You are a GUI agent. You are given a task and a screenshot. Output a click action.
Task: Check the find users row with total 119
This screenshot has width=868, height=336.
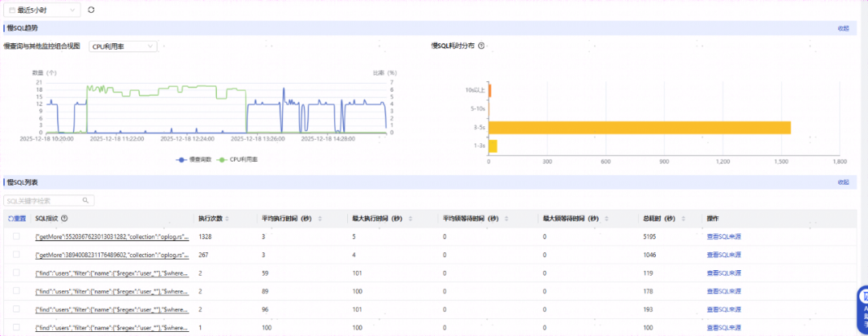point(17,272)
